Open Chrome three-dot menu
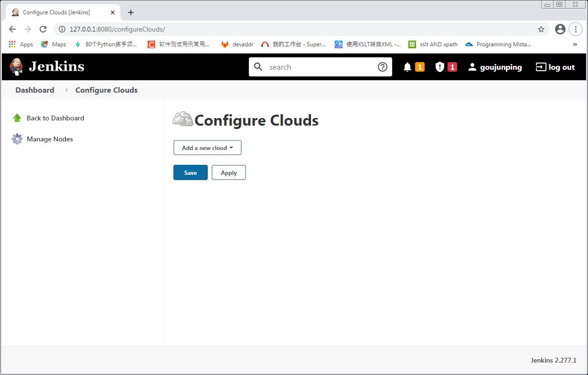588x375 pixels. point(576,29)
